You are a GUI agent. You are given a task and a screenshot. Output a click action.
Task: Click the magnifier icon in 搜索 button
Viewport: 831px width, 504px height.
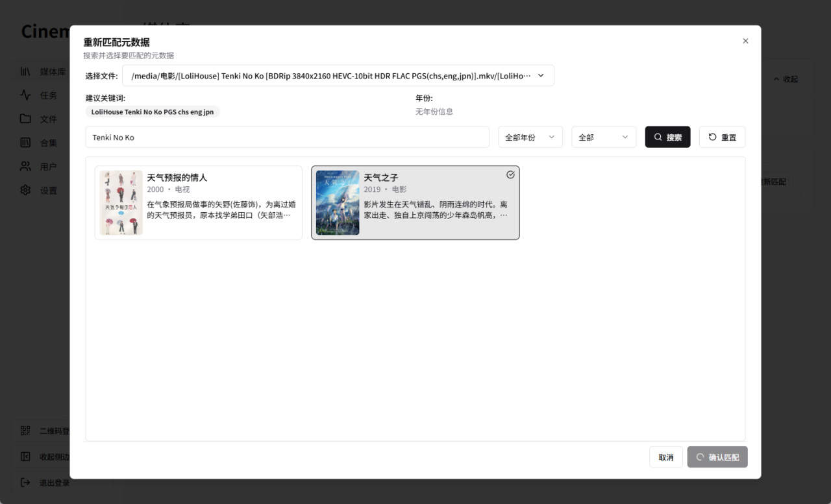658,137
